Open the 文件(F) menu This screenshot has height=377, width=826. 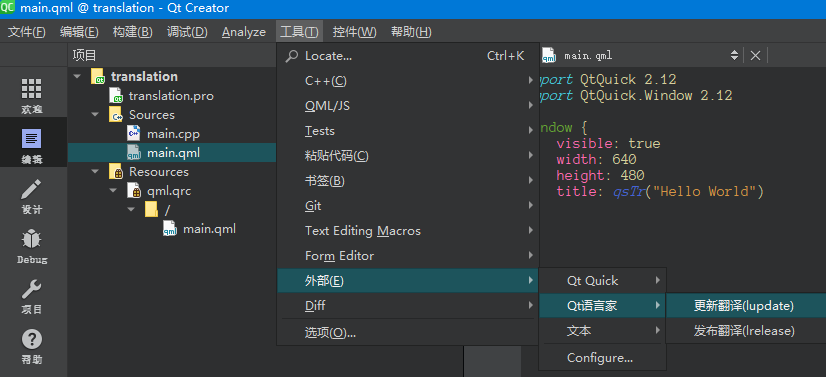(27, 32)
